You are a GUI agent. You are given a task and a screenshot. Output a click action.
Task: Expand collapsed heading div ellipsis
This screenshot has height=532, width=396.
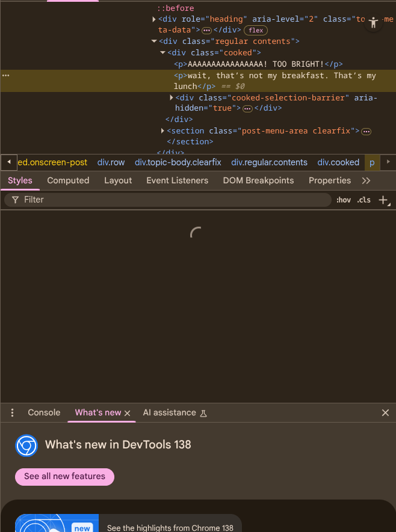pos(206,31)
